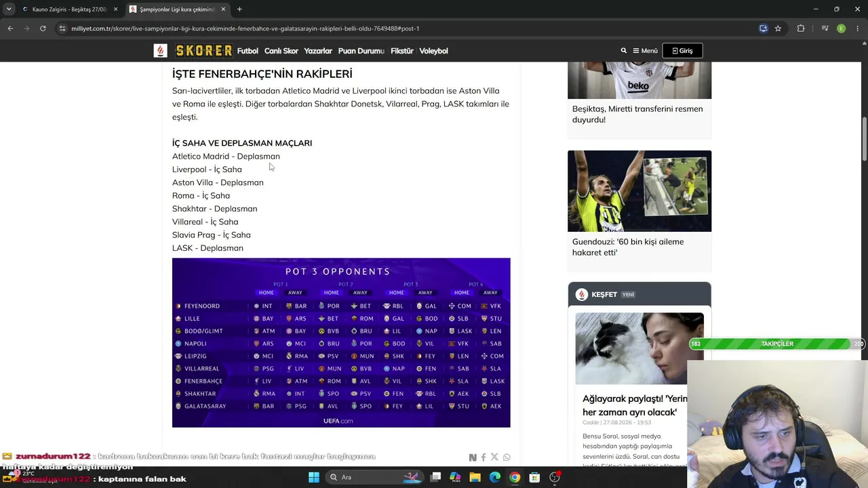Go back to the previous page
Image resolution: width=868 pixels, height=488 pixels.
point(10,28)
